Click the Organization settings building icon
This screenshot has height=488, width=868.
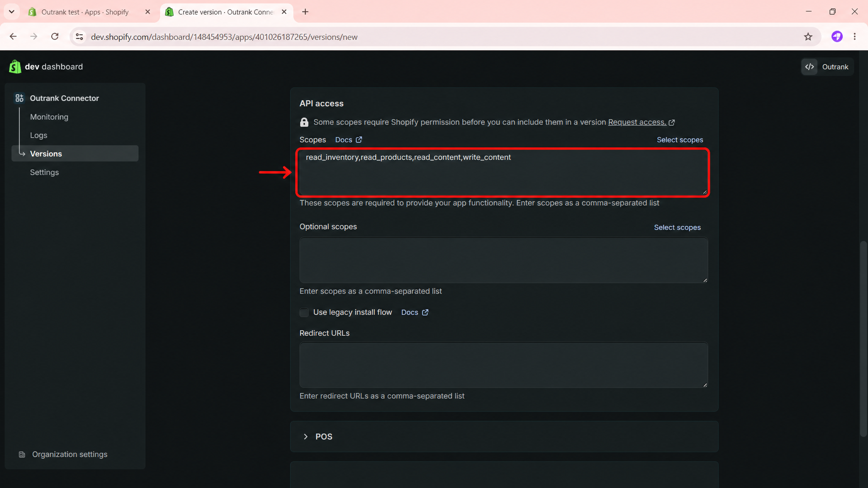pos(22,455)
